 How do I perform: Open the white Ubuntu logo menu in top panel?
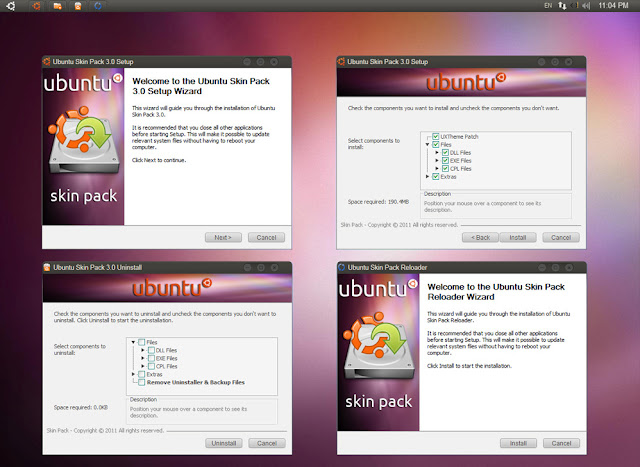tap(11, 6)
